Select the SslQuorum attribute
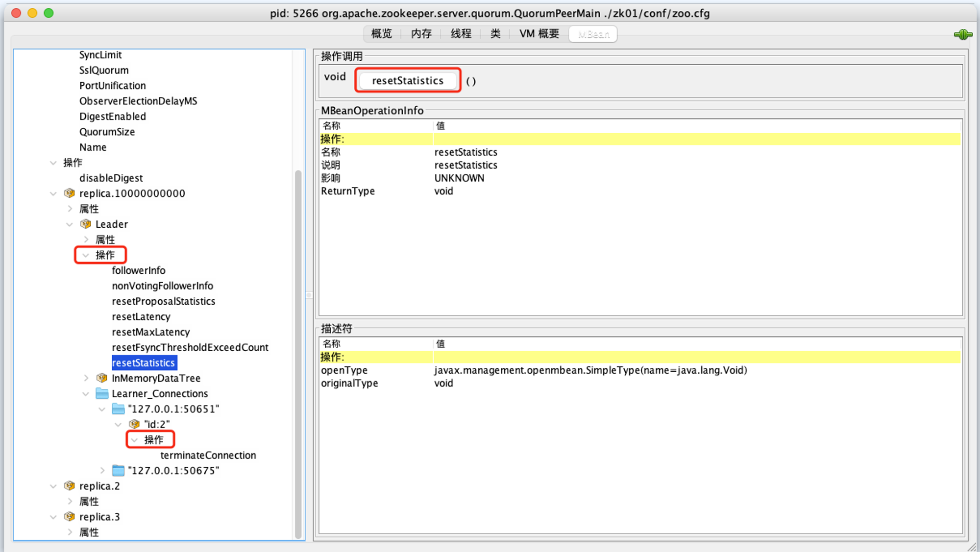980x552 pixels. coord(104,70)
